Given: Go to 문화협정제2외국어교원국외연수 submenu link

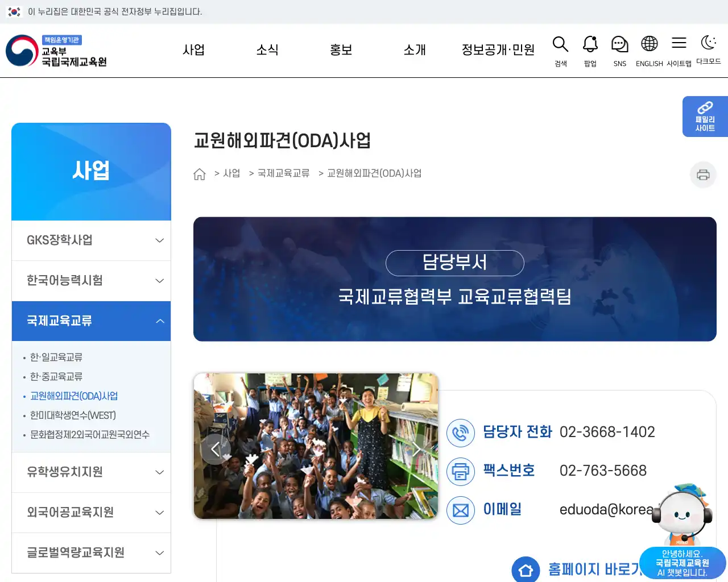Looking at the screenshot, I should tap(90, 435).
